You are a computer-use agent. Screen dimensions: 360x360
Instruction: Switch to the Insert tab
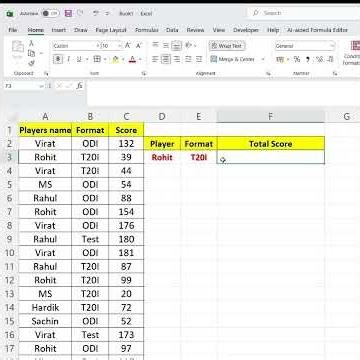tap(58, 30)
